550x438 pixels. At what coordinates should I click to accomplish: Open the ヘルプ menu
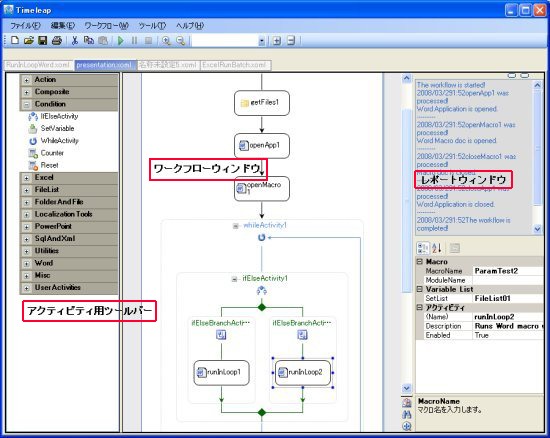[x=190, y=26]
